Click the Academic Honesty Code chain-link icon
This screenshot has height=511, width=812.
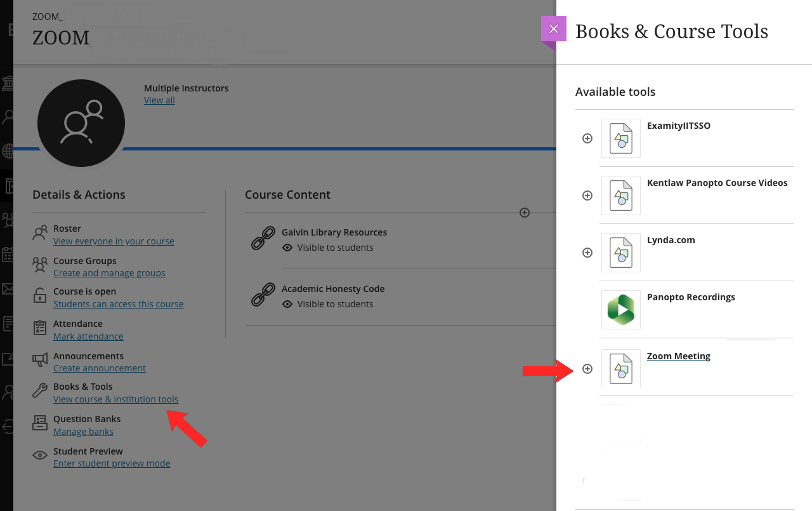(x=263, y=295)
